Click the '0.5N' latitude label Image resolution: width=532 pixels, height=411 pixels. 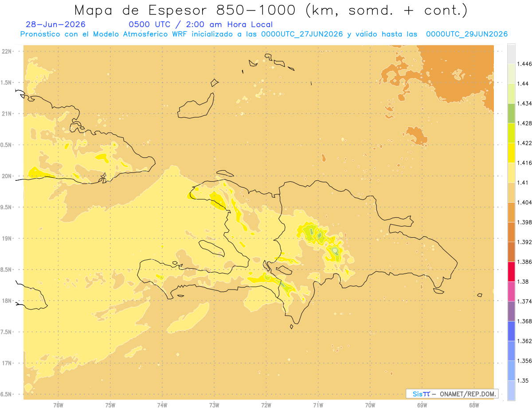7,145
